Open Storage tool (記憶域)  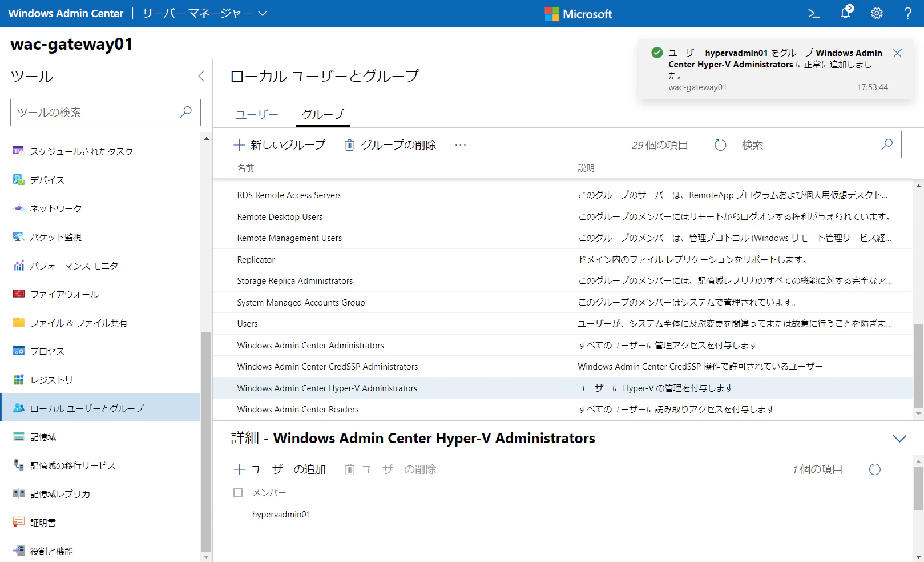pos(101,437)
